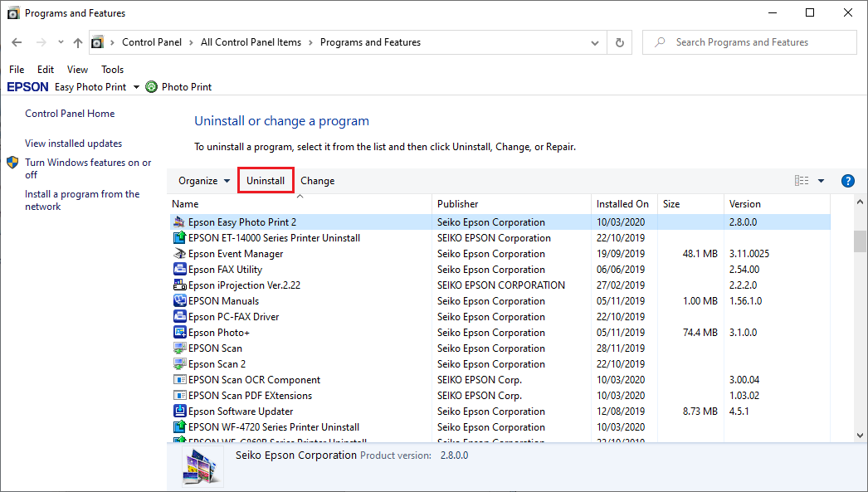Screen dimensions: 868x492
Task: Click the Epson Photo+ icon
Action: [178, 333]
